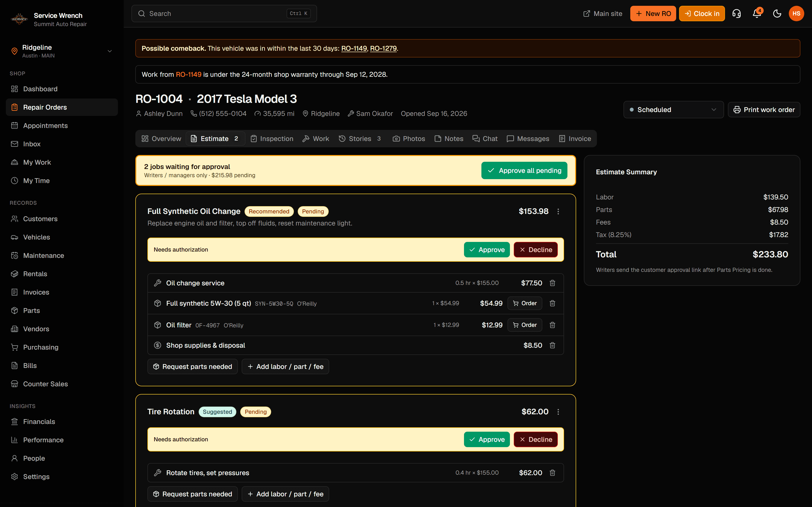Go to Purchasing in sidebar
The width and height of the screenshot is (812, 507).
tap(41, 347)
